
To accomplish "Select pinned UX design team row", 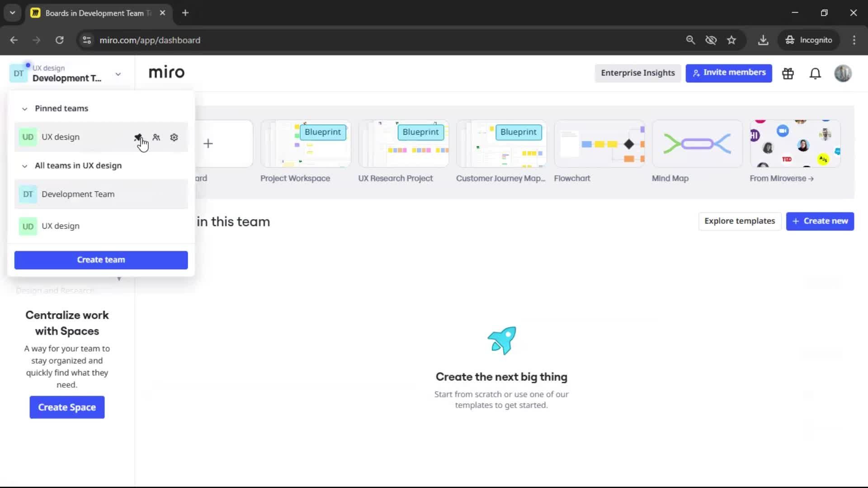I will pyautogui.click(x=101, y=137).
